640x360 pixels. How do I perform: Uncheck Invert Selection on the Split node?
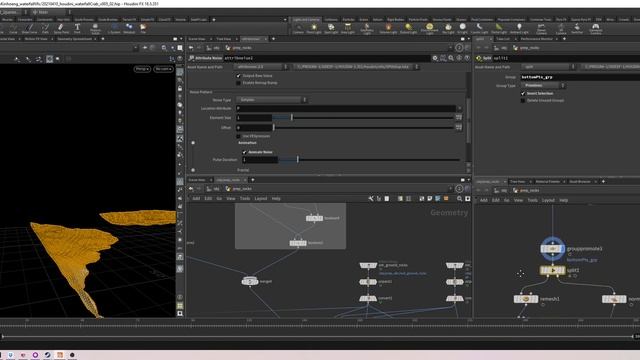click(x=523, y=93)
